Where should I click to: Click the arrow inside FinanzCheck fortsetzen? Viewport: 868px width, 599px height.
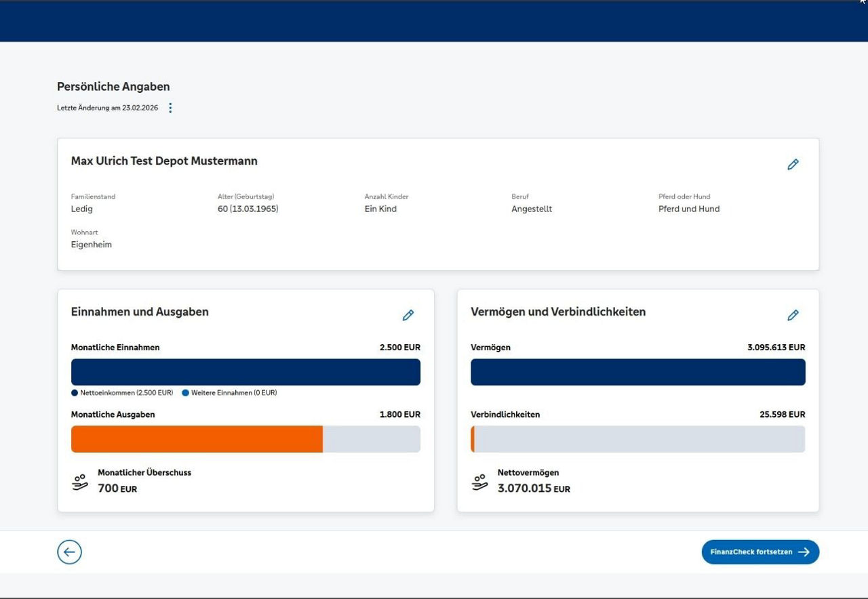(804, 552)
